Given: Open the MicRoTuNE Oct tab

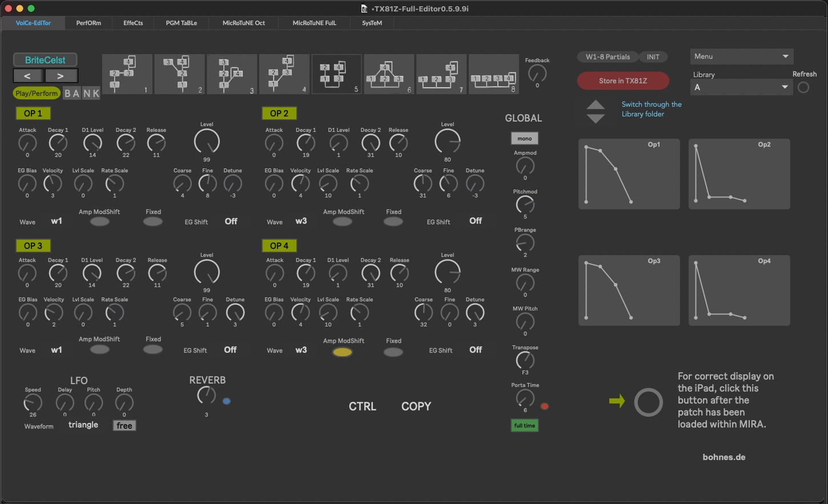Looking at the screenshot, I should point(244,23).
